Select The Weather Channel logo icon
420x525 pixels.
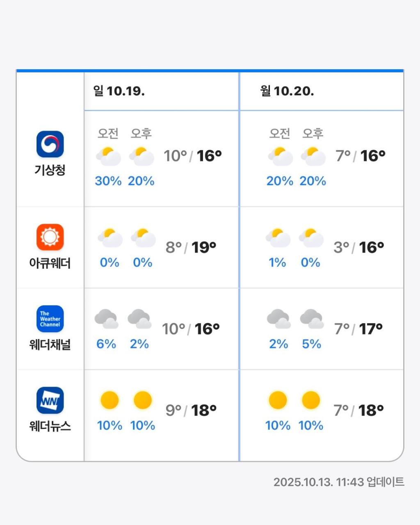coord(50,319)
